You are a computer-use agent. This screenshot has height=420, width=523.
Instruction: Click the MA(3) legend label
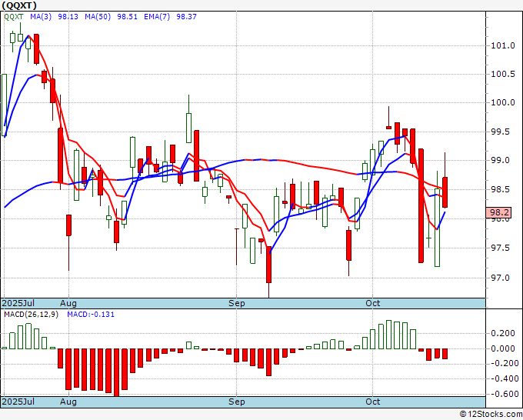pos(41,17)
